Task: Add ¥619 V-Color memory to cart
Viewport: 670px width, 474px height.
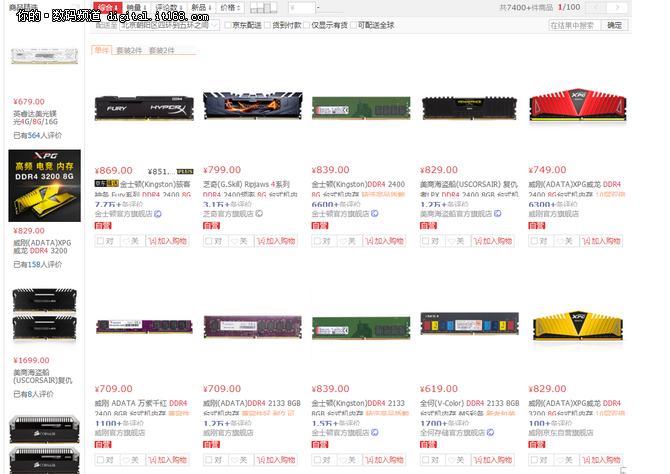Action: tap(493, 460)
